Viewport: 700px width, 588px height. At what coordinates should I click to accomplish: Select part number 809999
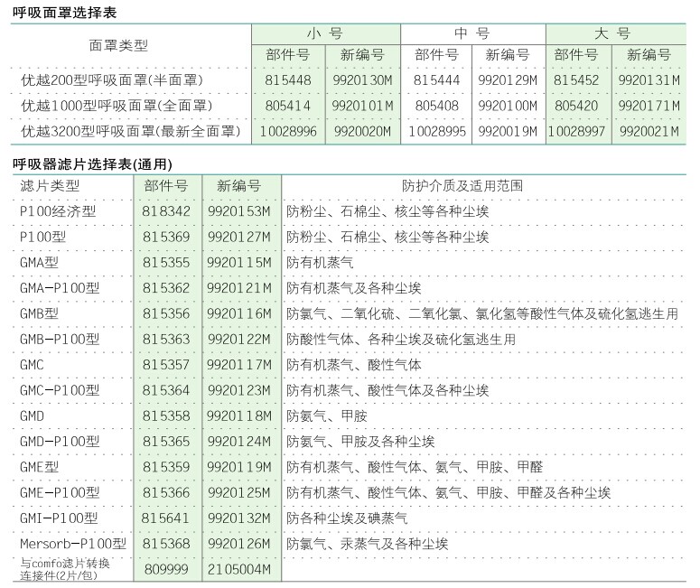point(166,569)
